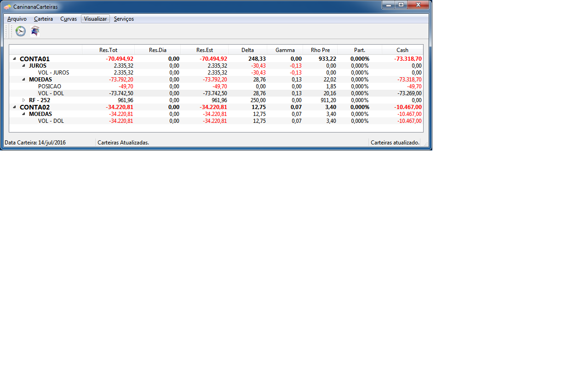Select the MOEDAS label under CONTA02
This screenshot has height=392, width=574.
40,114
